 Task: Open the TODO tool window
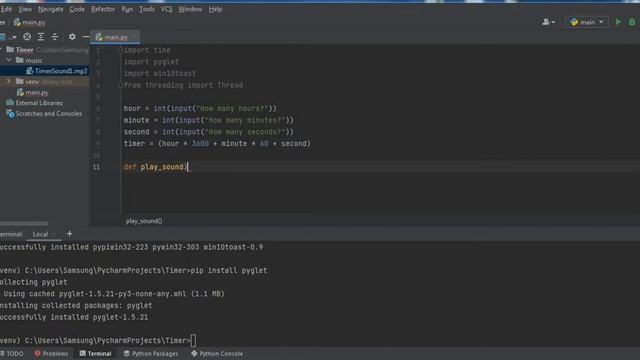pyautogui.click(x=12, y=353)
